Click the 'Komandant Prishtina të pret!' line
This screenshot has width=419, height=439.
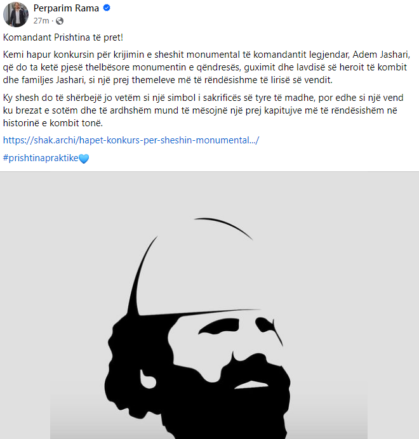63,37
